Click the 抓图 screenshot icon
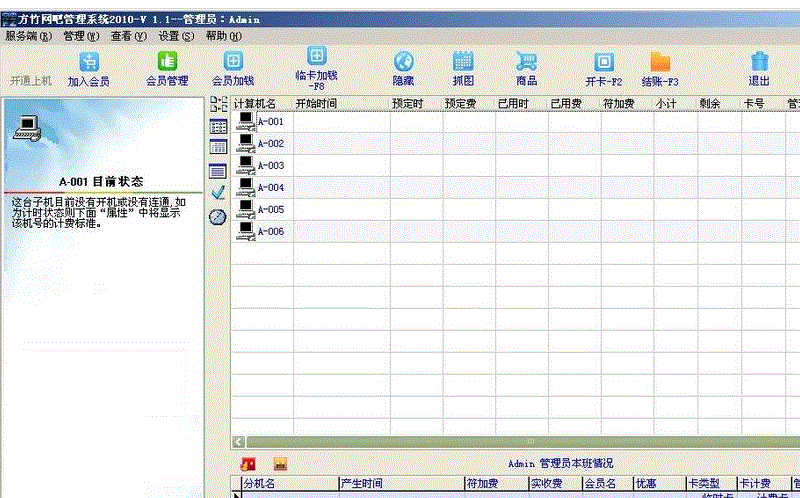This screenshot has width=800, height=498. click(463, 62)
